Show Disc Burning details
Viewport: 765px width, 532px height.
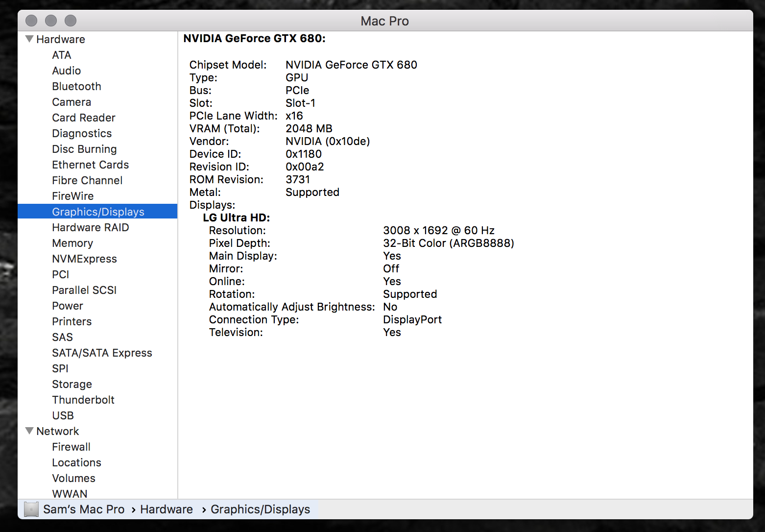click(84, 149)
